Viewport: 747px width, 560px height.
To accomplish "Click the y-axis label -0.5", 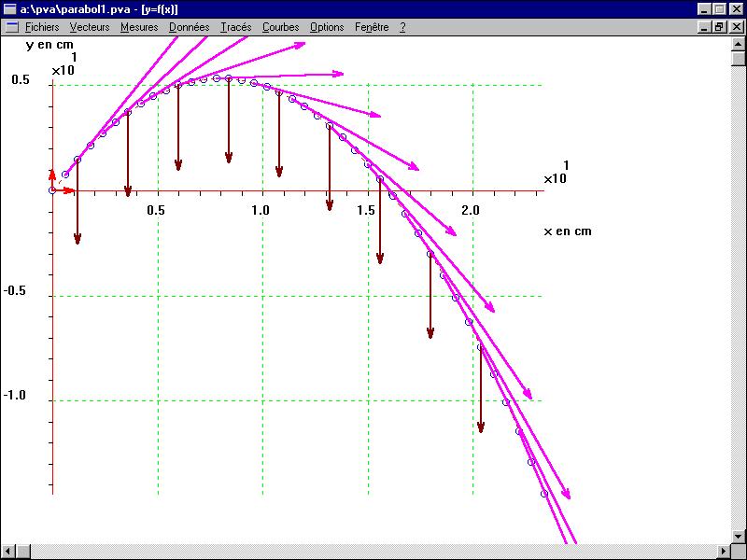I will point(15,290).
